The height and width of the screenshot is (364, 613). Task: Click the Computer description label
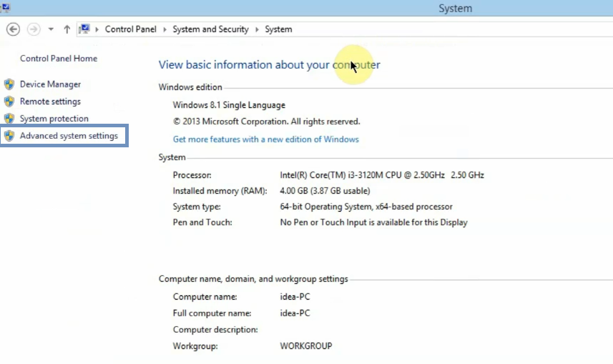(x=215, y=330)
